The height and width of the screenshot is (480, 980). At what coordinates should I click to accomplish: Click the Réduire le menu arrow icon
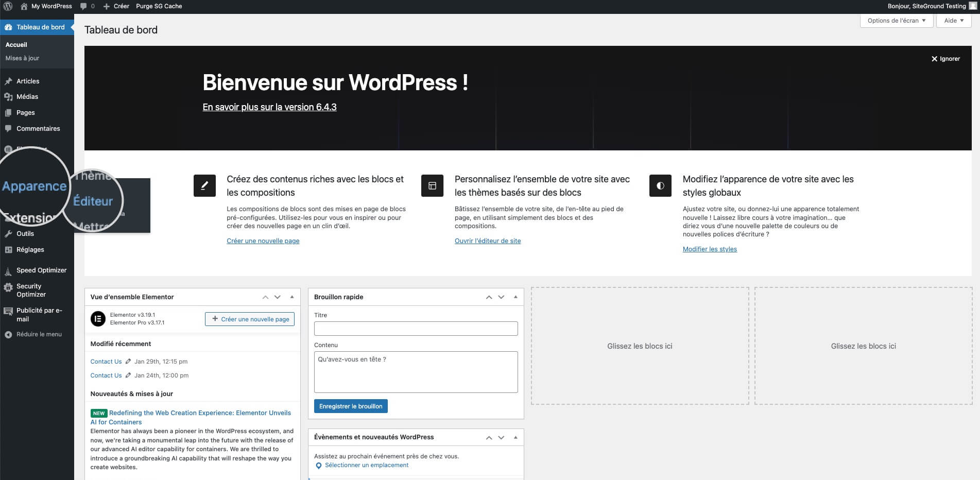tap(8, 335)
